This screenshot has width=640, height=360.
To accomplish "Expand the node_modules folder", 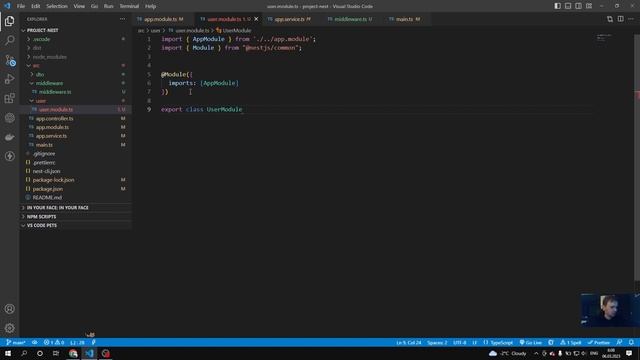I will click(x=76, y=57).
